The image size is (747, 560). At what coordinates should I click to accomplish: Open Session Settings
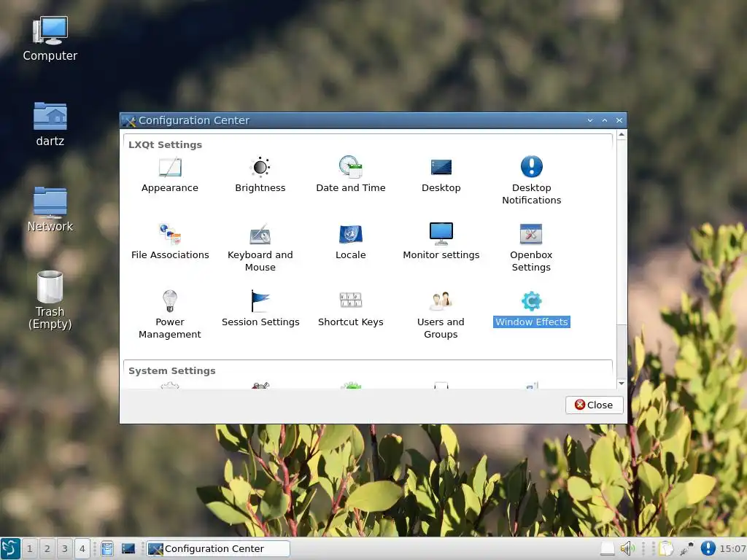260,309
